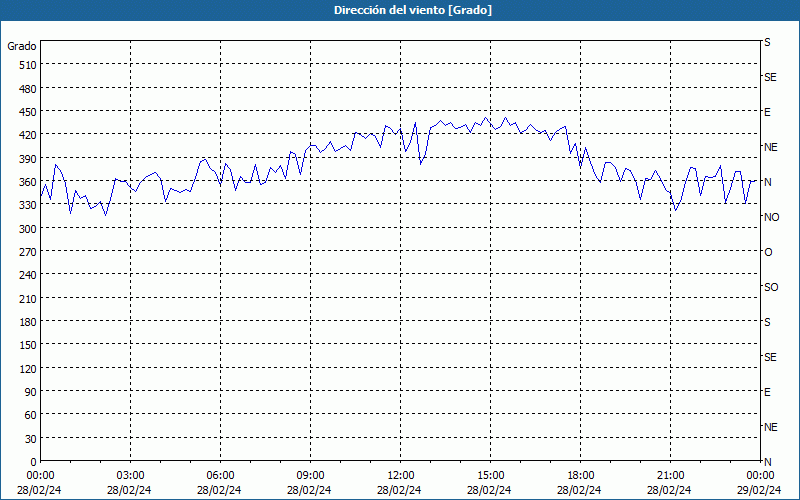Select the 300 degree axis label
This screenshot has width=800, height=500.
[28, 229]
